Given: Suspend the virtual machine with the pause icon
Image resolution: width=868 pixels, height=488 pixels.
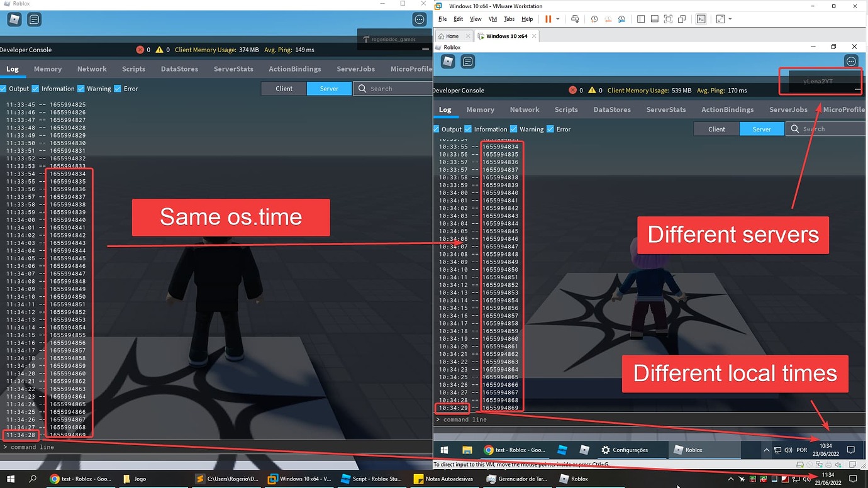Looking at the screenshot, I should (x=548, y=19).
